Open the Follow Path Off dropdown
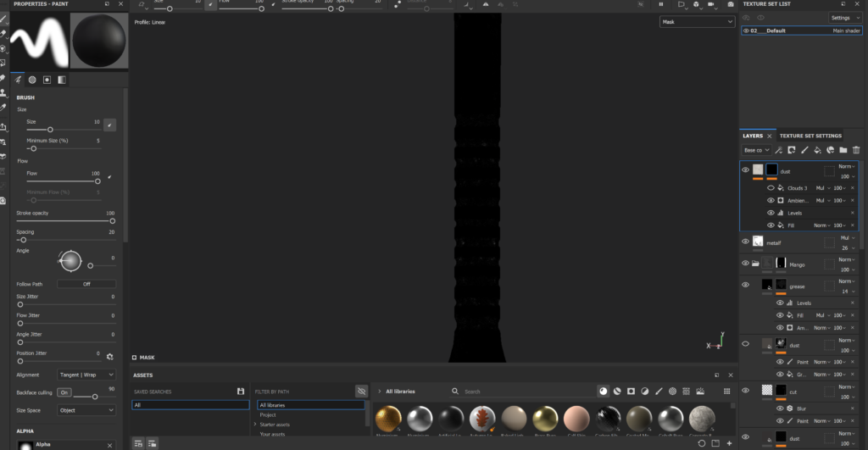 pos(86,284)
